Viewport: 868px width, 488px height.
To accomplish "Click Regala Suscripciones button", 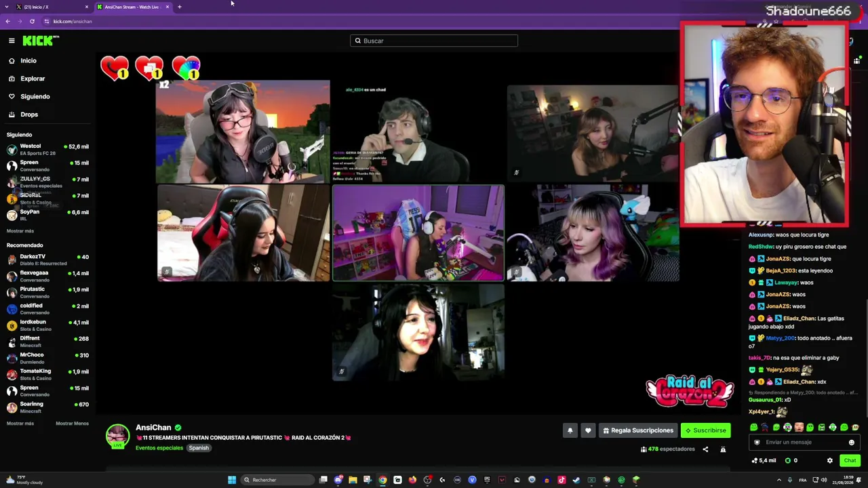I will point(637,430).
